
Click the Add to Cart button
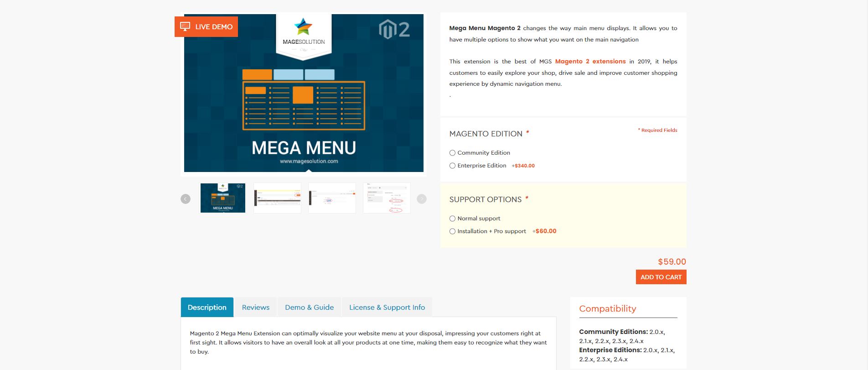661,277
